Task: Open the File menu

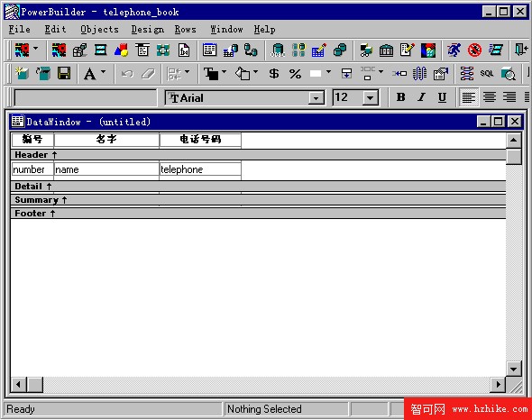Action: pyautogui.click(x=19, y=30)
